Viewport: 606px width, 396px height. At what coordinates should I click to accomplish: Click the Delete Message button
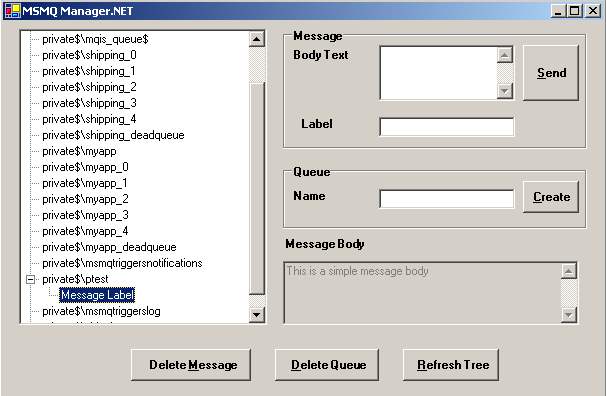(x=191, y=365)
